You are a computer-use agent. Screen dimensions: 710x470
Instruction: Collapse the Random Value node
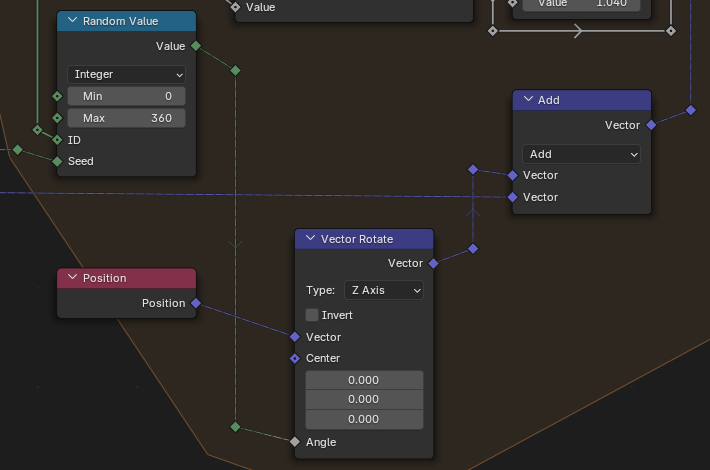tap(72, 20)
